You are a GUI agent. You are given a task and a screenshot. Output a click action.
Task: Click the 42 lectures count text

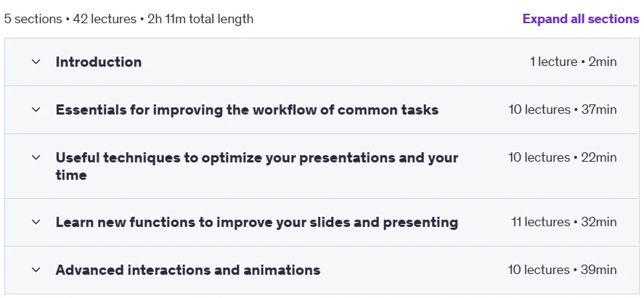(x=105, y=19)
